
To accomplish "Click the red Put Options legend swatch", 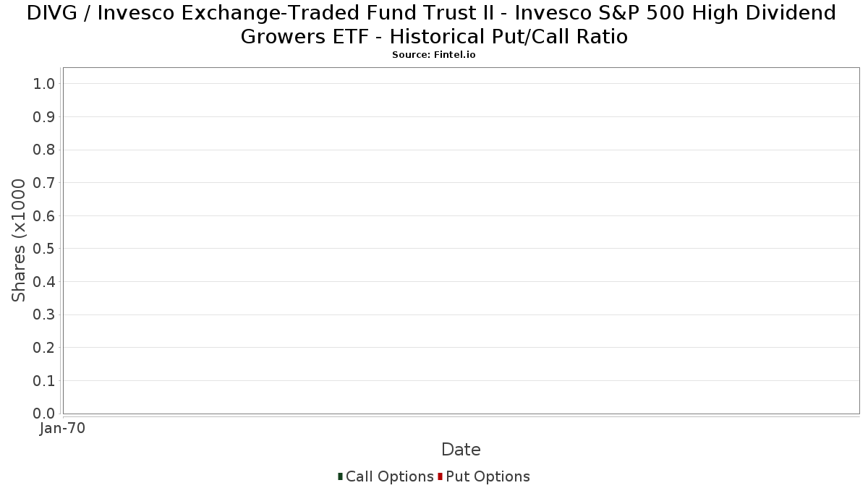I will click(x=440, y=476).
